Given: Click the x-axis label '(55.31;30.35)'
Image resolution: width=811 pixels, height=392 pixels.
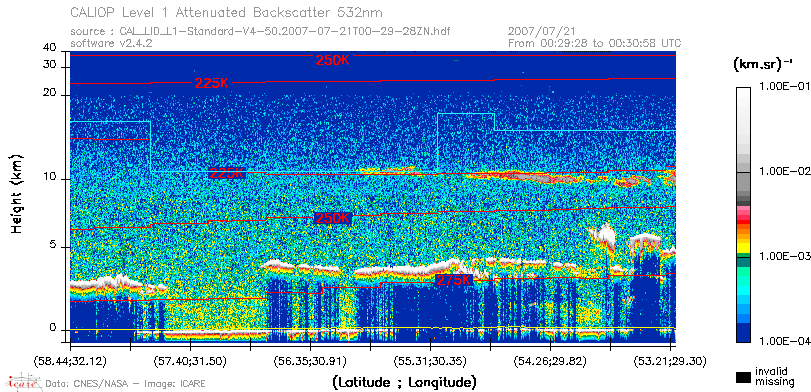Looking at the screenshot, I should click(430, 361).
